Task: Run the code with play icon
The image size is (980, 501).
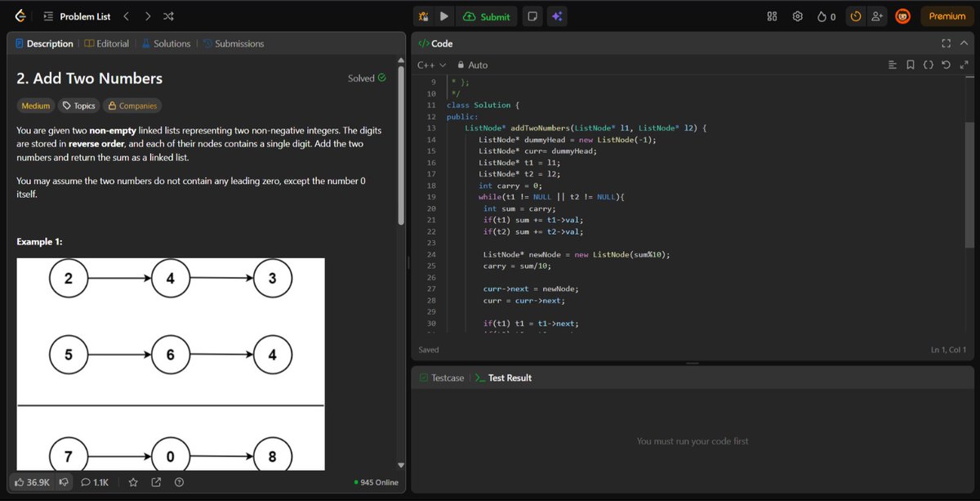Action: pyautogui.click(x=443, y=16)
